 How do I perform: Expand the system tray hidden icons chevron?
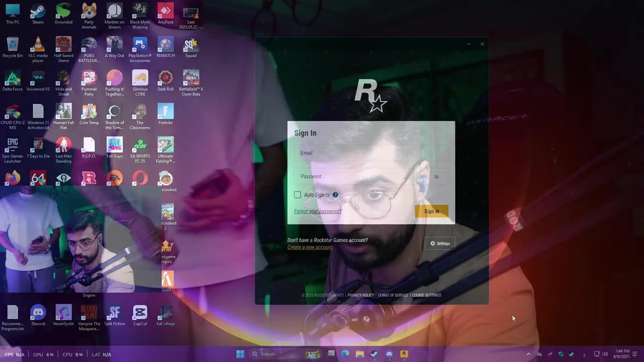528,354
